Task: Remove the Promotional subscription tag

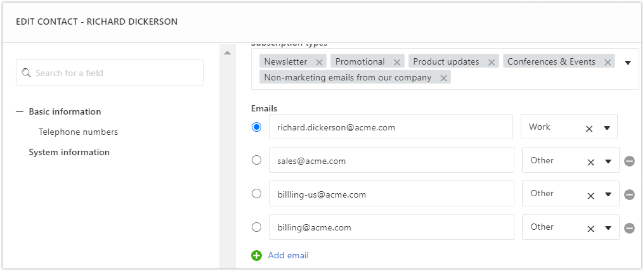Action: point(397,61)
